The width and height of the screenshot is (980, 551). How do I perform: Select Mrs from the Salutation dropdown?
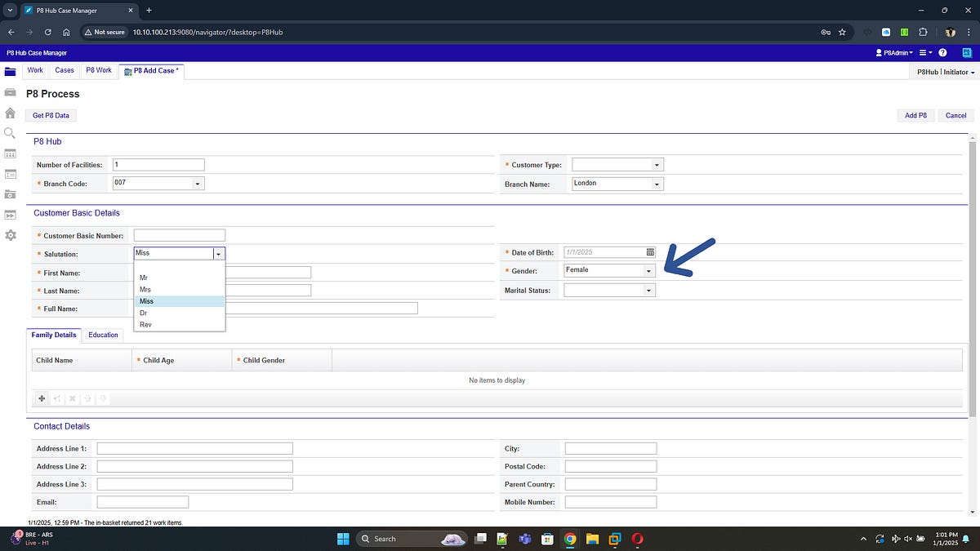[x=145, y=289]
